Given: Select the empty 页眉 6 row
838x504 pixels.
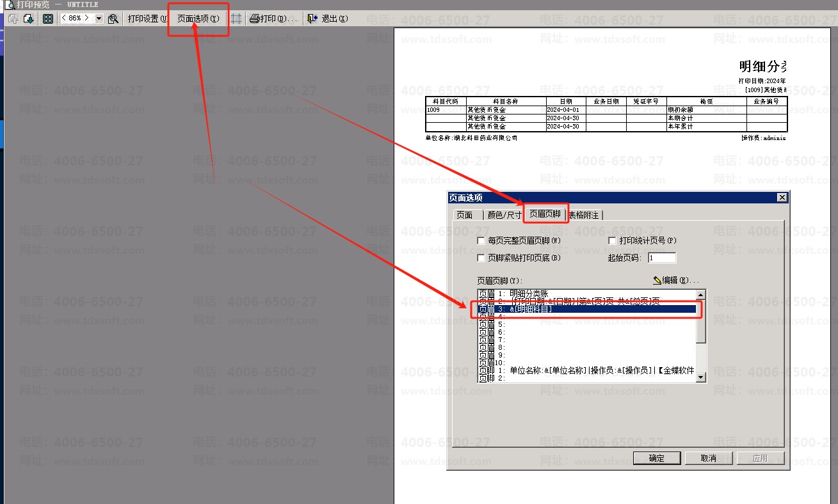Looking at the screenshot, I should point(586,332).
